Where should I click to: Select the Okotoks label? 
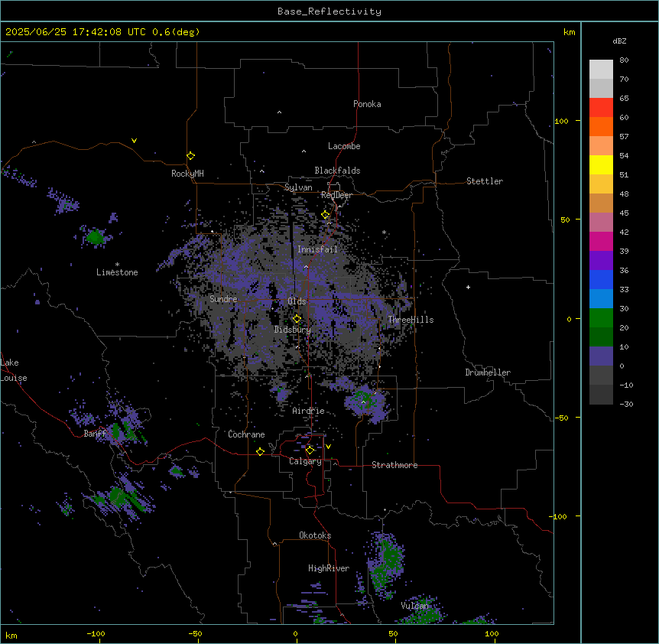315,535
